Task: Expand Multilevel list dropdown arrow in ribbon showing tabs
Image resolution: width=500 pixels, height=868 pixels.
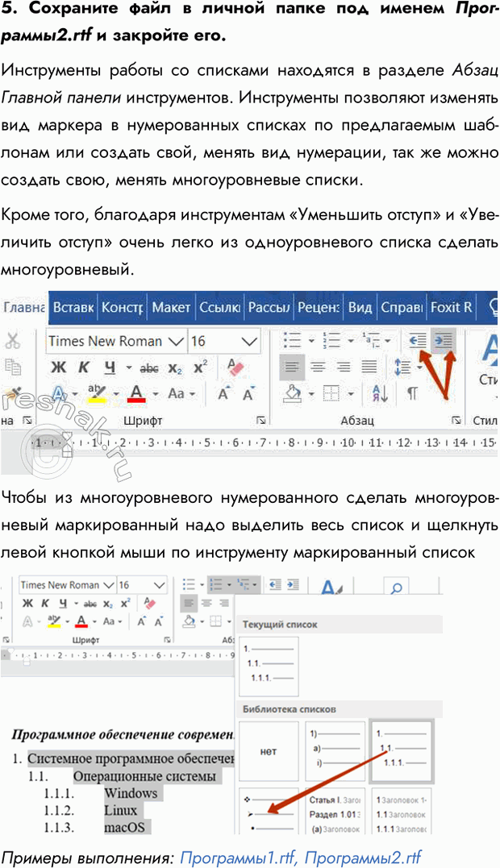Action: 387,341
